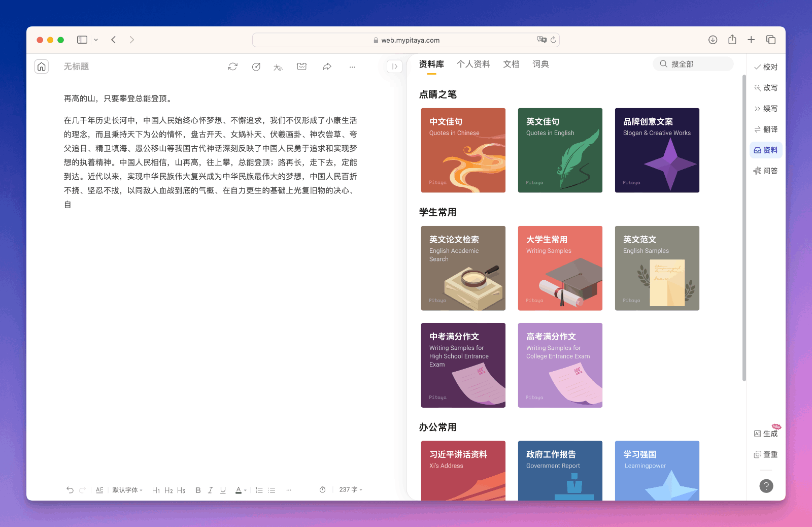Click the 翻译 translate button in sidebar
This screenshot has width=812, height=527.
point(766,129)
